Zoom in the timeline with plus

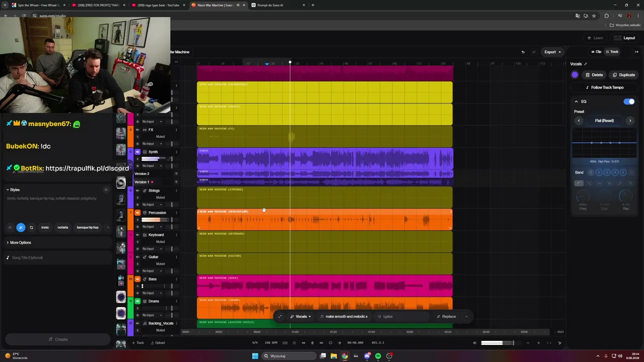pos(538,343)
